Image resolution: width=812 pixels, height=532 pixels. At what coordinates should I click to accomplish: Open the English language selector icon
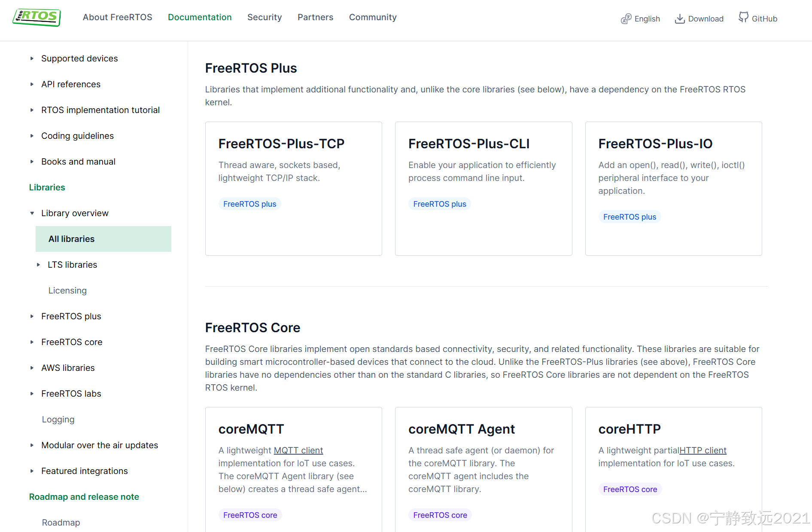[x=626, y=19]
